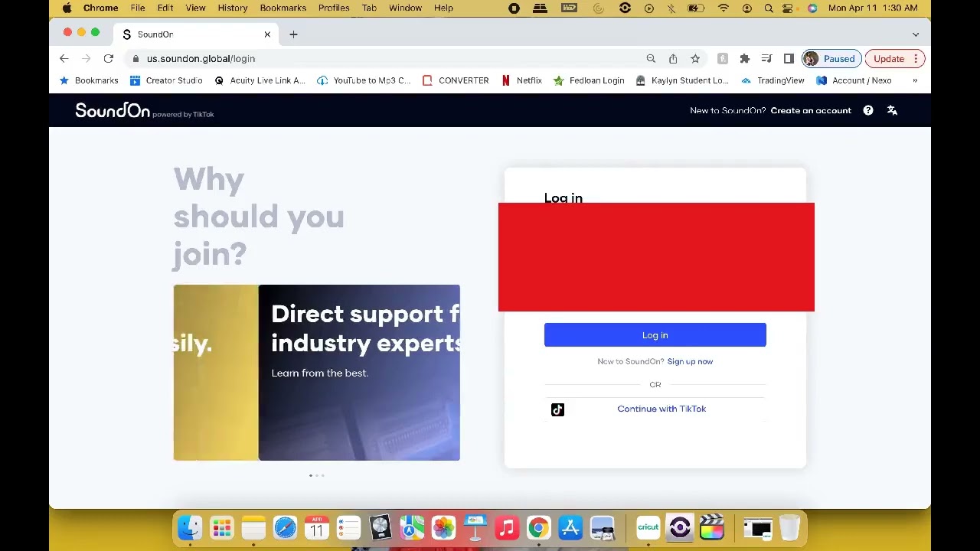This screenshot has height=551, width=980.
Task: Open Trash in the dock
Action: tap(789, 528)
